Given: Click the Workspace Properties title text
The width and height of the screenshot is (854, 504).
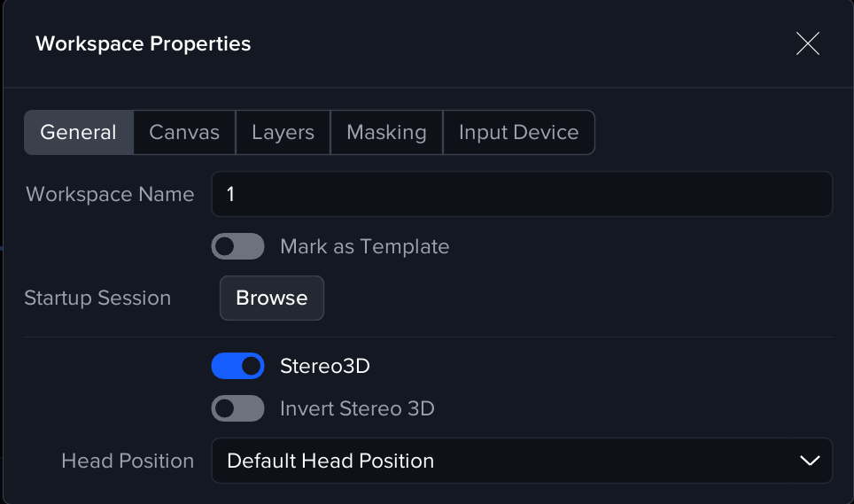Looking at the screenshot, I should pos(143,43).
